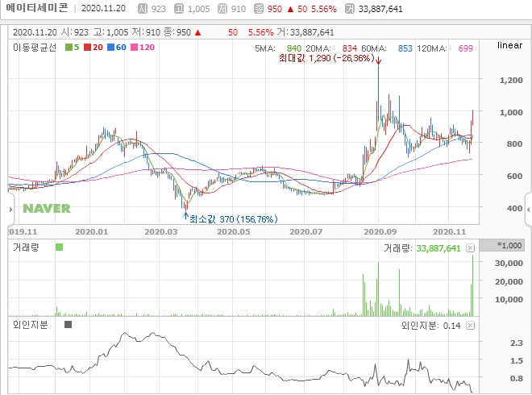
Task: Click the 외인지분 panel title
Action: click(31, 325)
